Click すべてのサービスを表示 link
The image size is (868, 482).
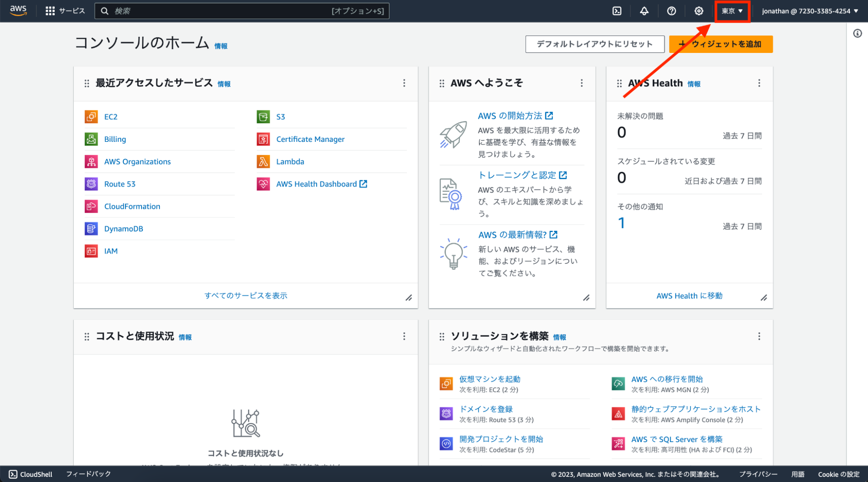click(246, 295)
